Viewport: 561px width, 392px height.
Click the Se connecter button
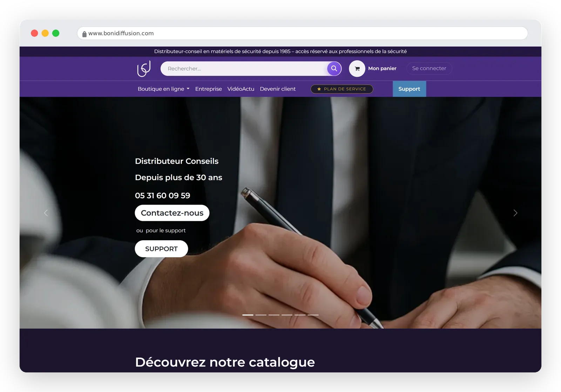tap(429, 68)
